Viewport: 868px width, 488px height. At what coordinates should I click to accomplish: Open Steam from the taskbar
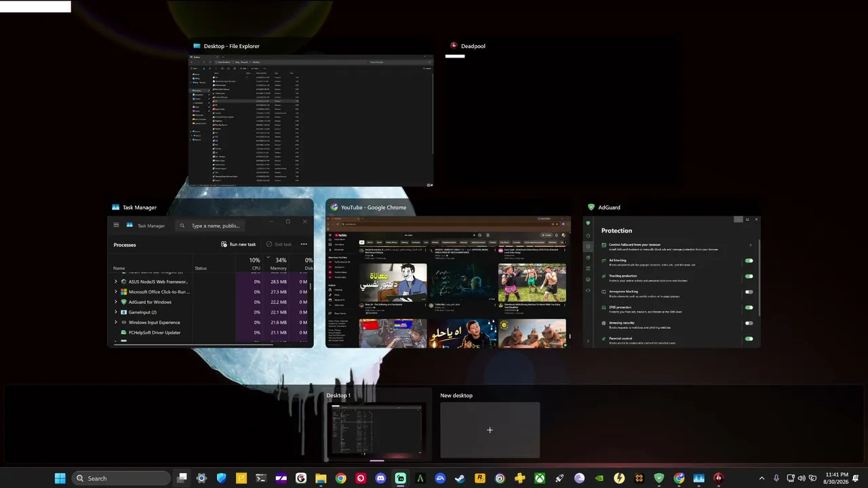pos(460,479)
